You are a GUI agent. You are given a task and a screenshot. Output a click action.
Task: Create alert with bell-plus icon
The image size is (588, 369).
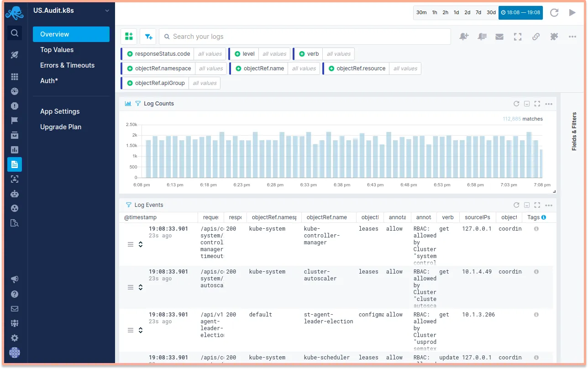(x=464, y=37)
